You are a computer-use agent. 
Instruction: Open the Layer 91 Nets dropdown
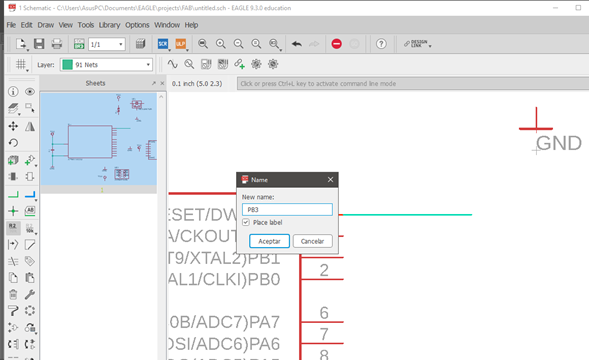[148, 65]
